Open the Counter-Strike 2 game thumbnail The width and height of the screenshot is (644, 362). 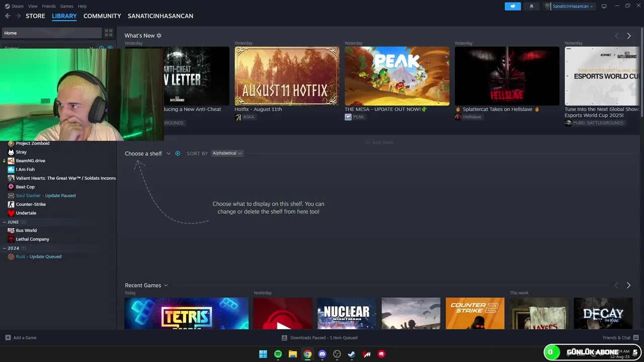pos(475,313)
